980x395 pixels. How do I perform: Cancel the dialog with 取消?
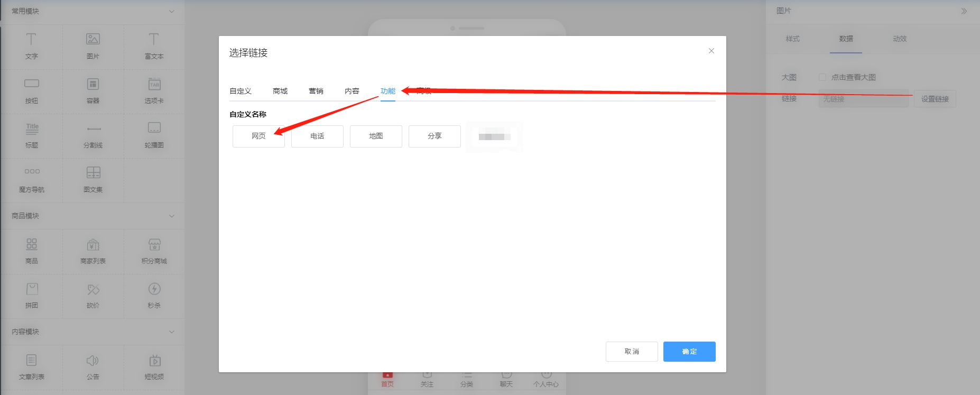click(632, 352)
